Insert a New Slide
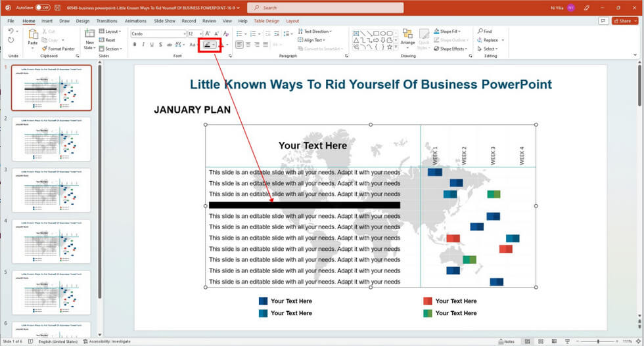 pyautogui.click(x=89, y=39)
